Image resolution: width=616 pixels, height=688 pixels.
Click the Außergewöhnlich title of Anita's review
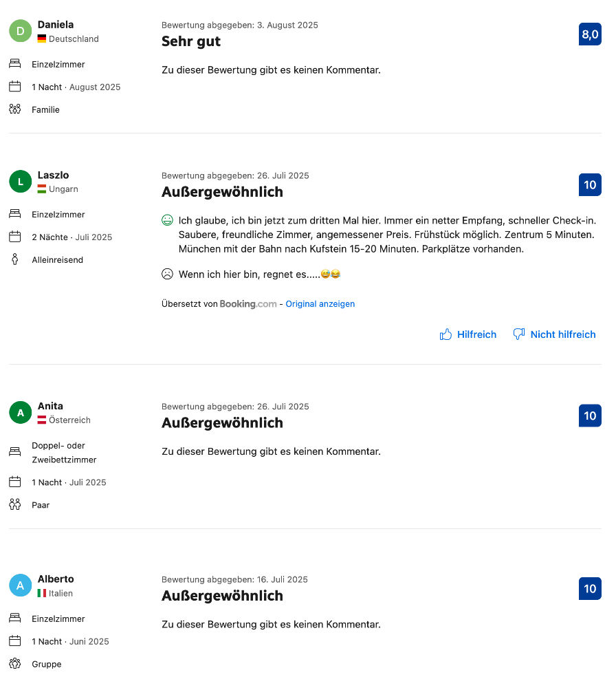point(222,423)
